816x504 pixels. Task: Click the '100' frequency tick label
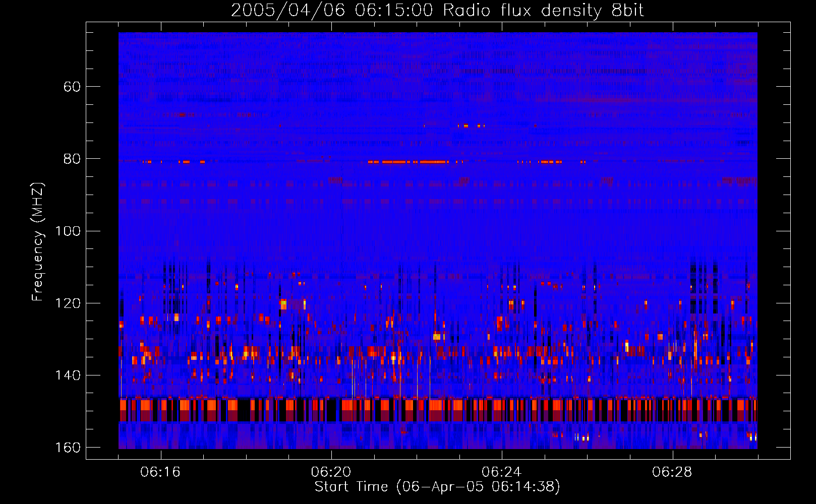[68, 231]
